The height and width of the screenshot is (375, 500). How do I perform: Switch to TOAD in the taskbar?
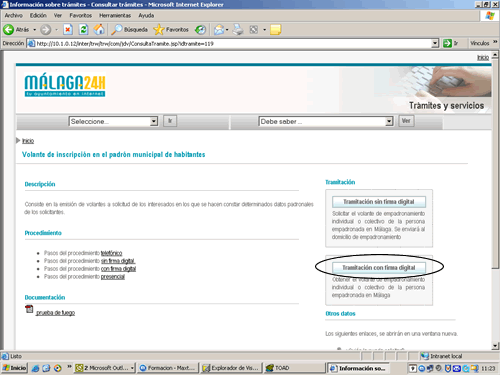pos(278,368)
